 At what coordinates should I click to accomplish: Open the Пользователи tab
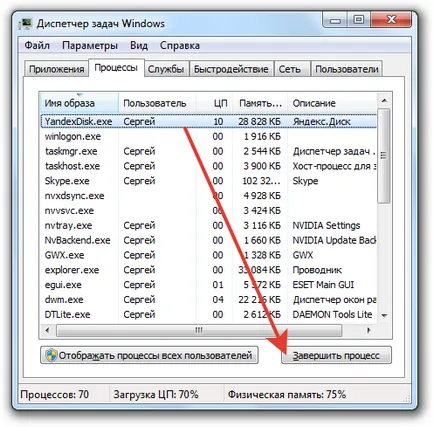tap(347, 69)
